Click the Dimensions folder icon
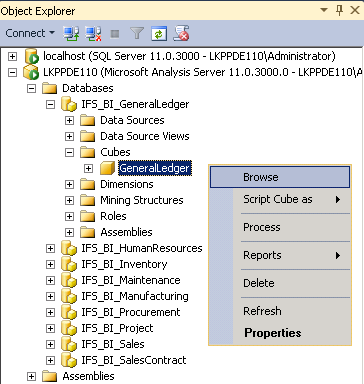 [88, 184]
